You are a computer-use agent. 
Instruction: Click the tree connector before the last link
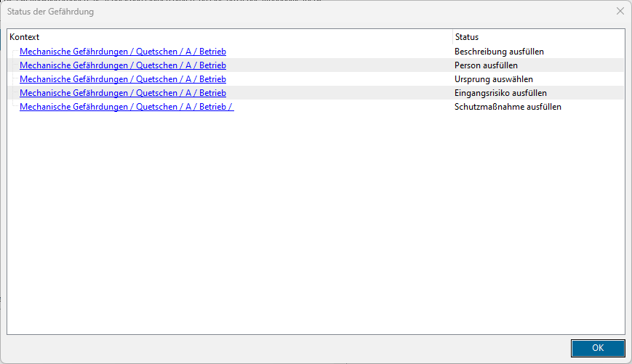(14, 107)
